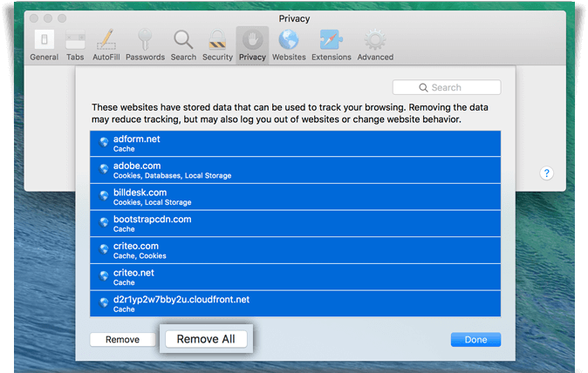Open the General preferences pane
588x373 pixels.
(44, 44)
